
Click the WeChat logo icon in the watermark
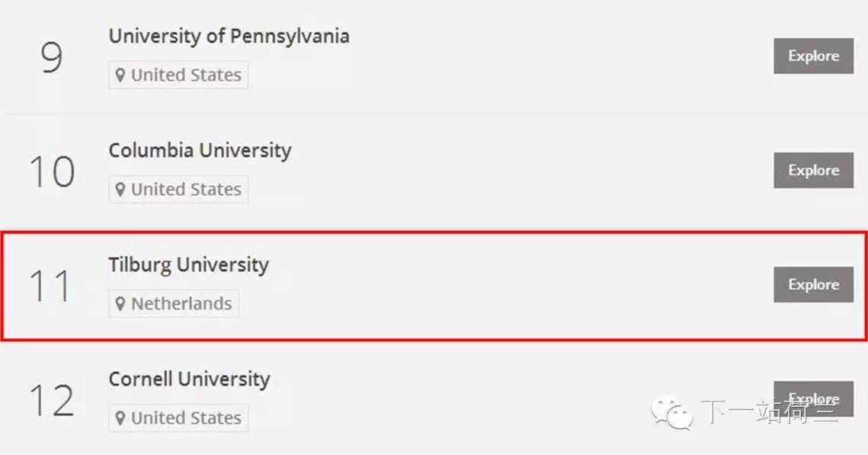[671, 412]
